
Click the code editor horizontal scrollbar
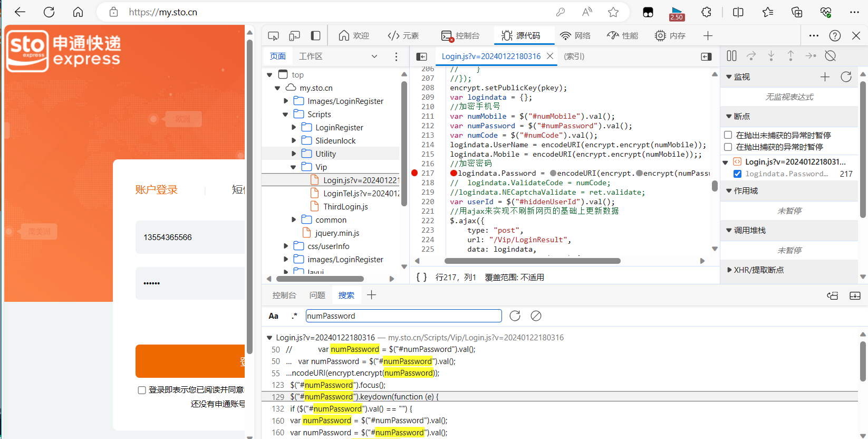coord(532,261)
